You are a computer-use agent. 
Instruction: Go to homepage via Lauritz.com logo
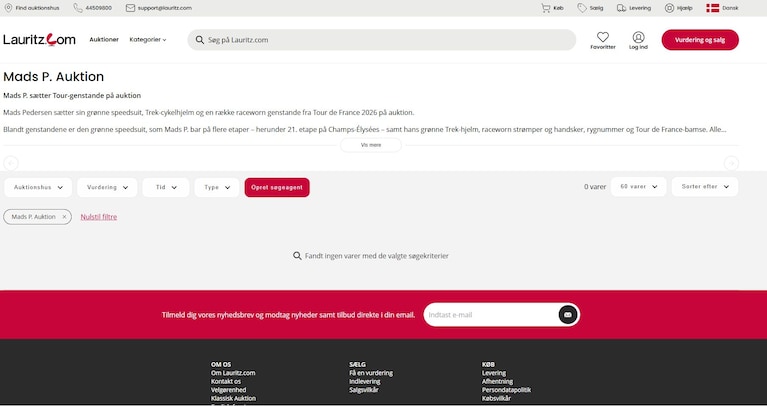click(x=40, y=40)
